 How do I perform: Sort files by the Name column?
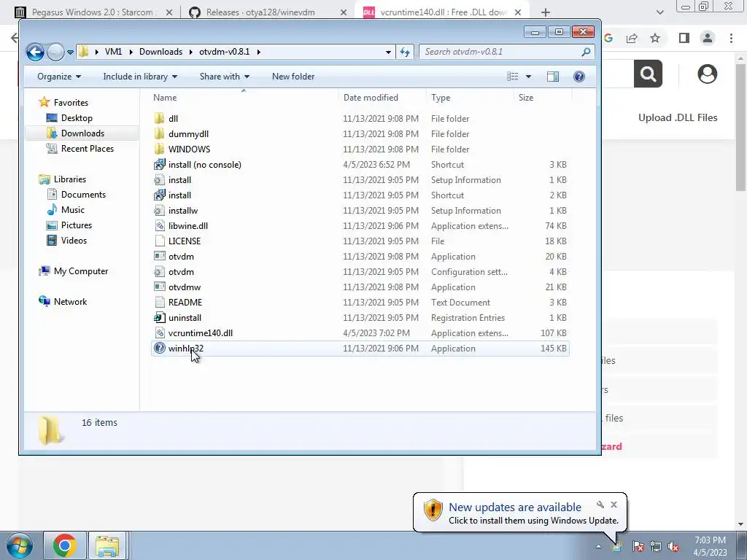(165, 98)
